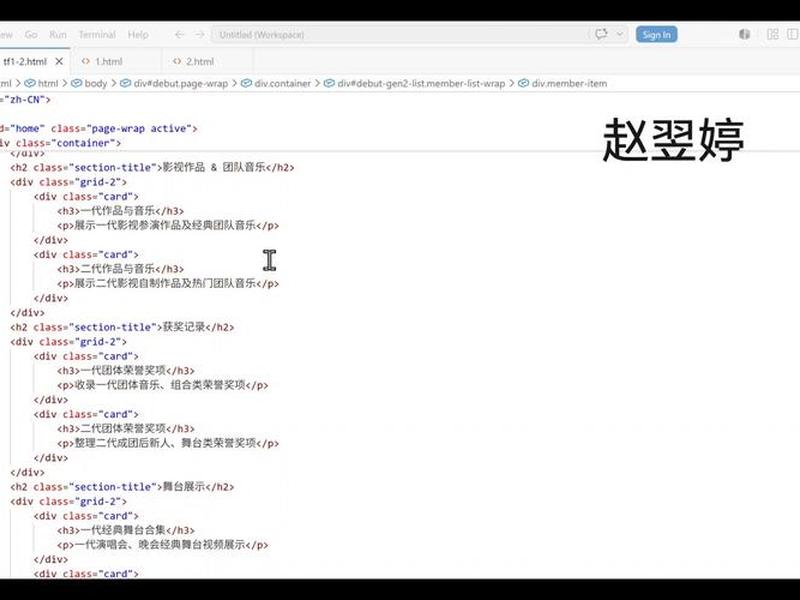
Task: Go back with the left arrow
Action: click(x=179, y=35)
